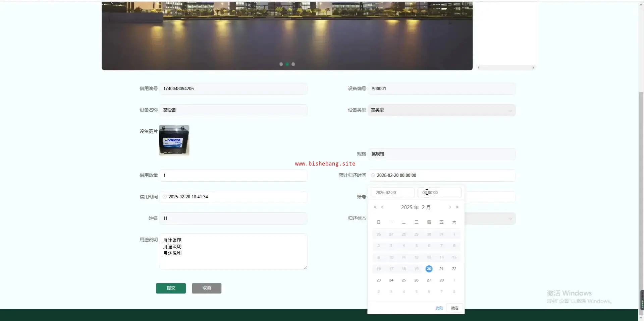This screenshot has width=644, height=321.
Task: Go to previous month in calendar
Action: [382, 207]
